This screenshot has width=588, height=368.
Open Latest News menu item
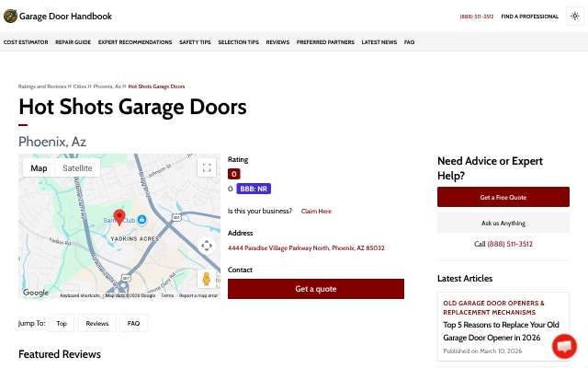[379, 42]
